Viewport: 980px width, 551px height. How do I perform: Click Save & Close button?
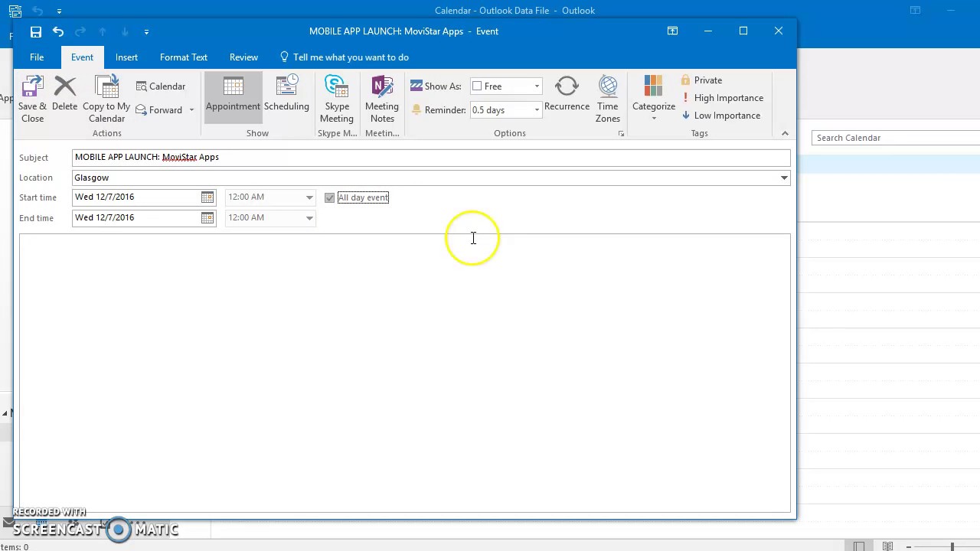pos(33,99)
